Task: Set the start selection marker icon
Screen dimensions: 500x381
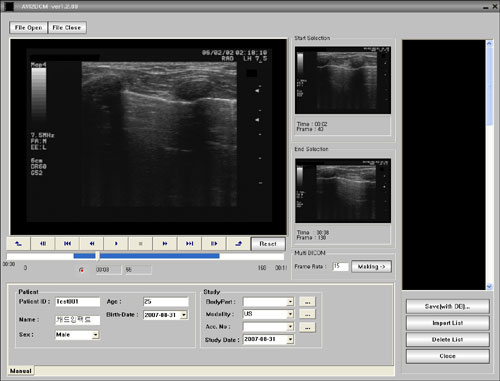Action: (x=19, y=244)
